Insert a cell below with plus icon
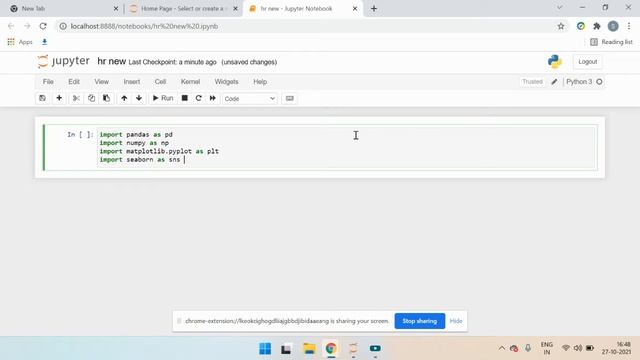The width and height of the screenshot is (640, 360). [x=59, y=98]
